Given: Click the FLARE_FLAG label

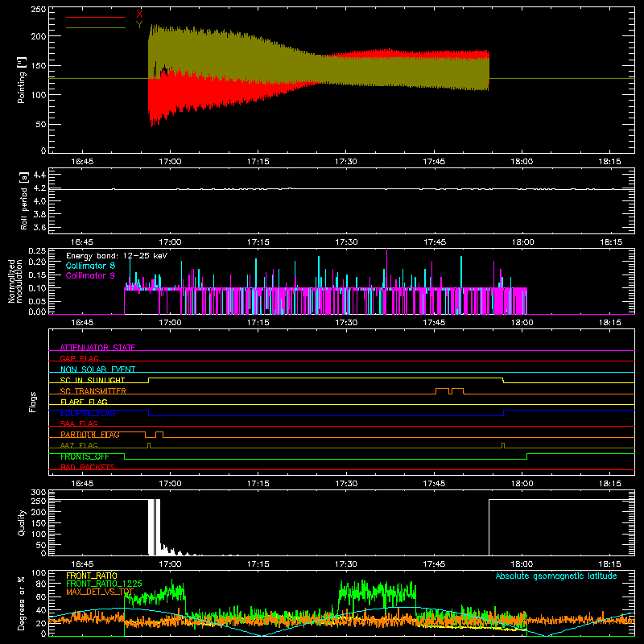Looking at the screenshot, I should tap(84, 402).
